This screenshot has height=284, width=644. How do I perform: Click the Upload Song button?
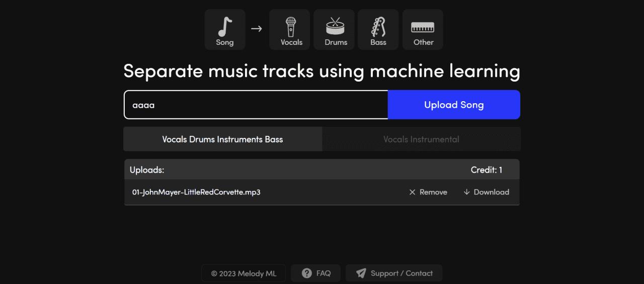[454, 105]
